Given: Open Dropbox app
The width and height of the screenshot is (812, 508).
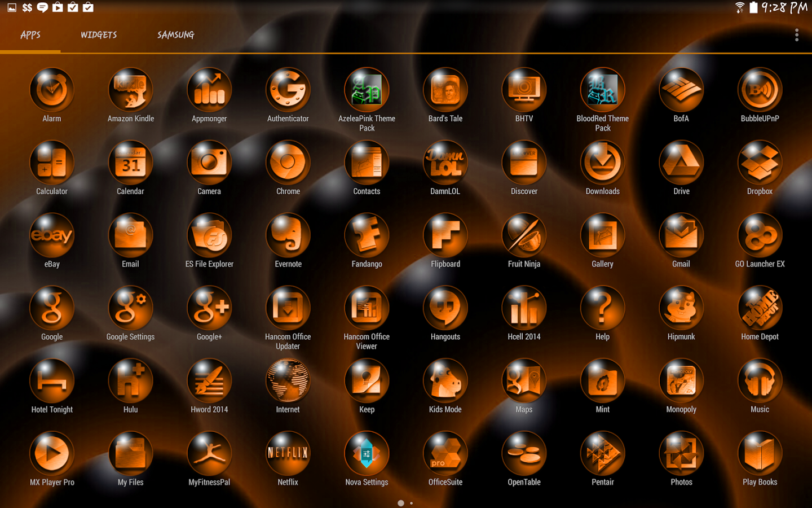Looking at the screenshot, I should (760, 163).
